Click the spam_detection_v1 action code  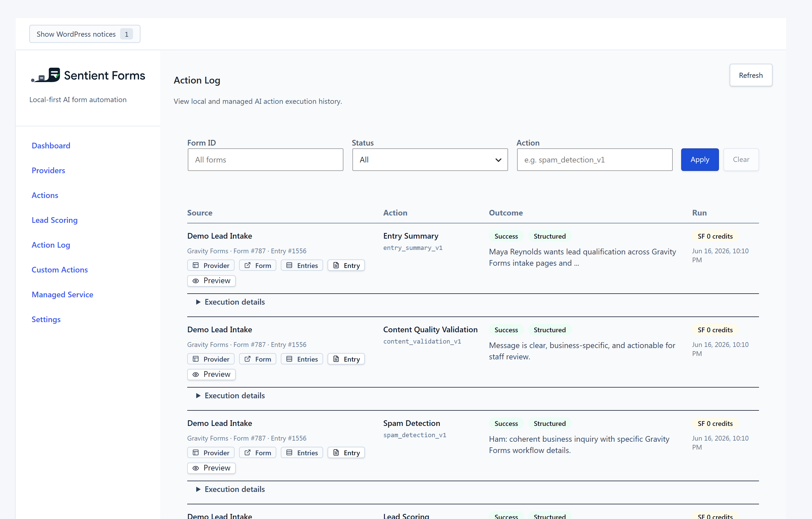pos(414,435)
